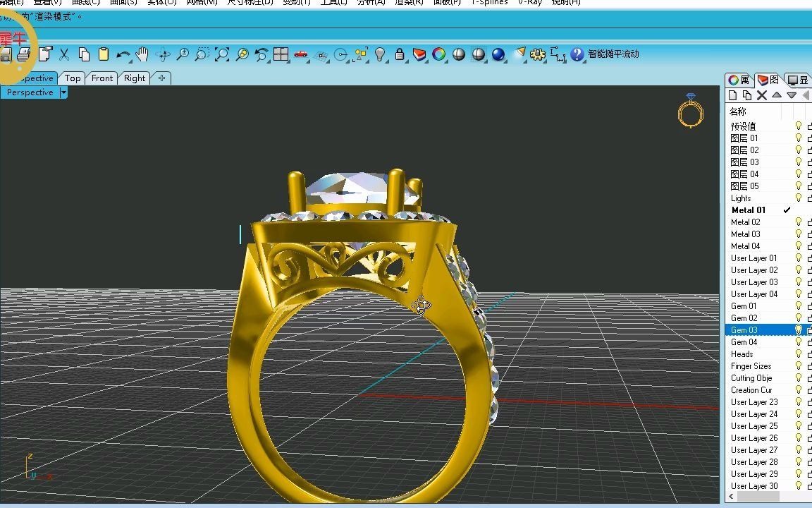
Task: Switch to the Top viewport tab
Action: click(x=73, y=78)
